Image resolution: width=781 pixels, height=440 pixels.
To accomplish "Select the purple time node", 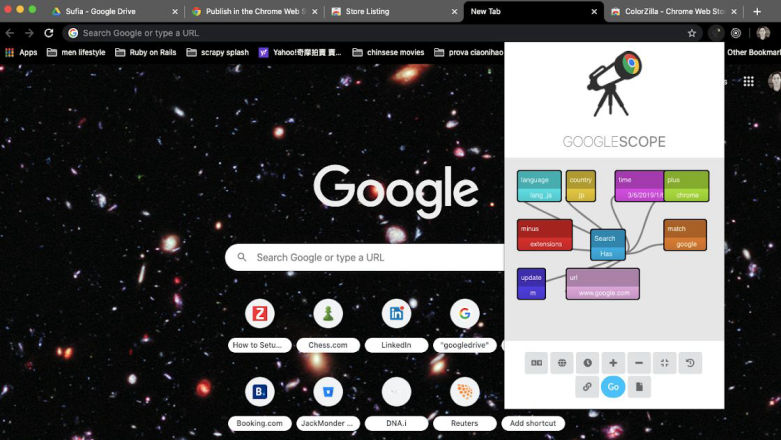I will coord(639,186).
